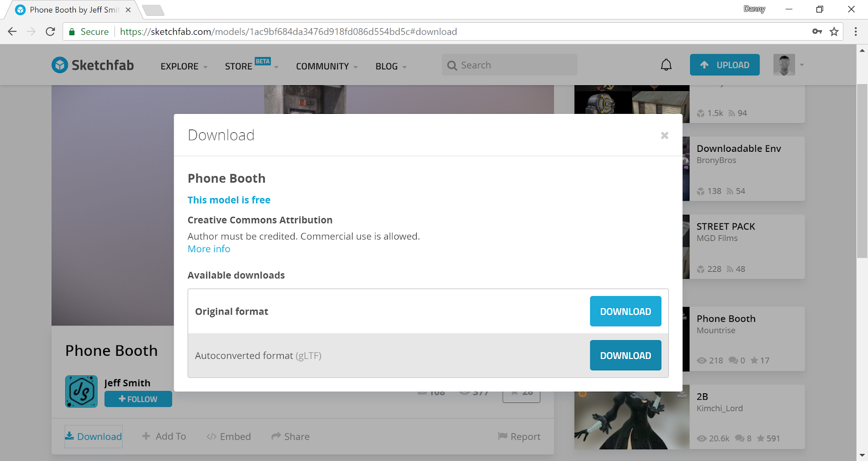Click the browser back arrow
Viewport: 868px width, 461px height.
pos(12,31)
